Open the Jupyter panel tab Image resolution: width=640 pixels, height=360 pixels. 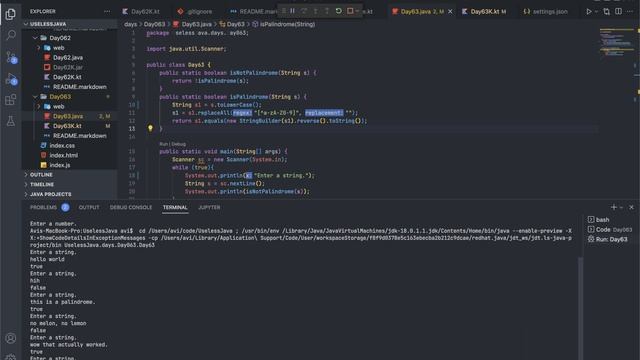click(209, 207)
